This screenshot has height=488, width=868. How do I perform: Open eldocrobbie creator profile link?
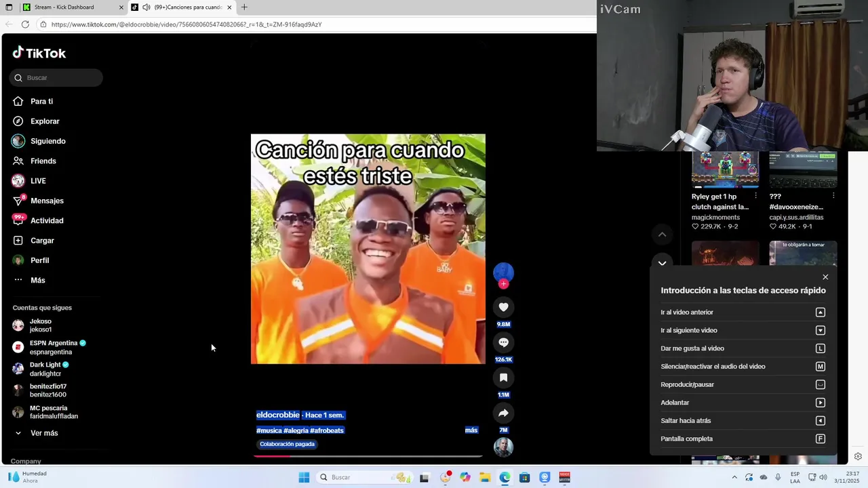278,415
